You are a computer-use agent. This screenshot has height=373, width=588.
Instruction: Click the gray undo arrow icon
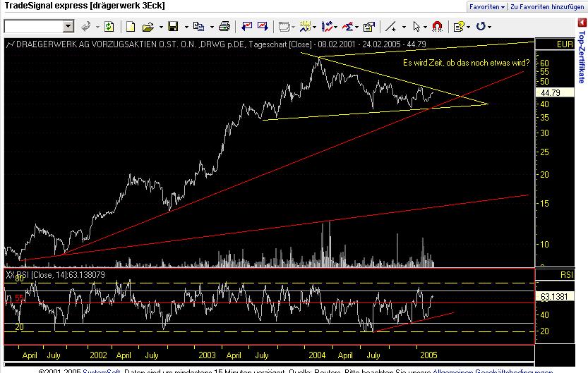(86, 27)
